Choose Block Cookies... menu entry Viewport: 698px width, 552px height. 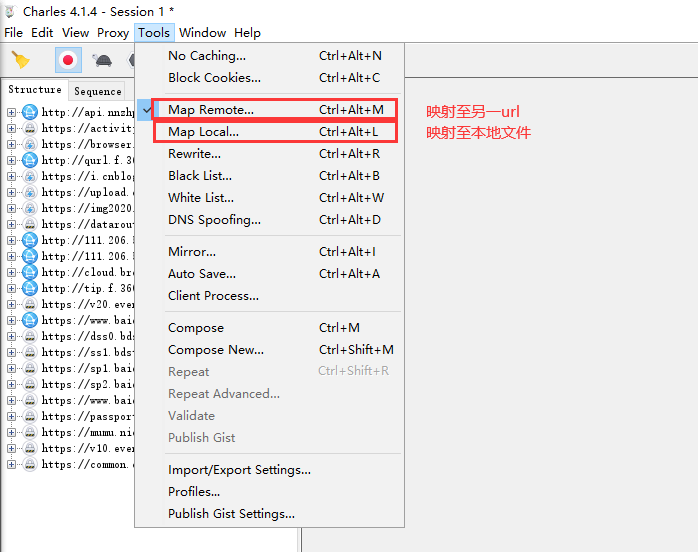click(x=269, y=78)
